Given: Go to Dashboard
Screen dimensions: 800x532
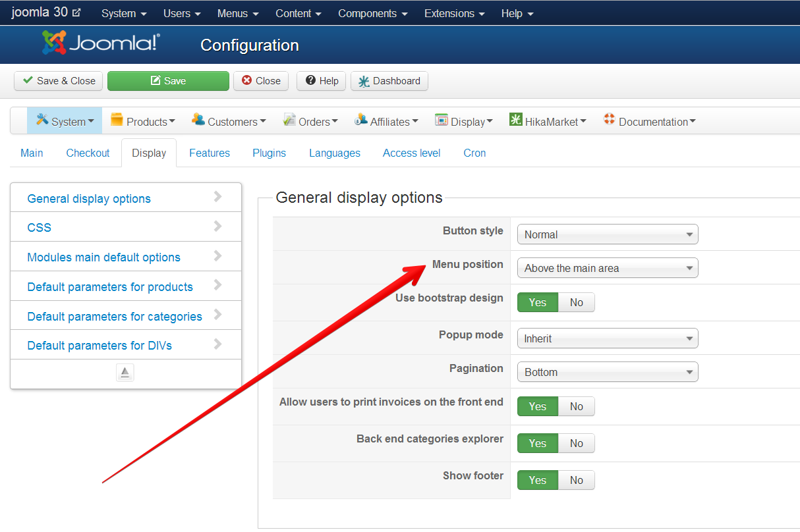Looking at the screenshot, I should pos(389,81).
